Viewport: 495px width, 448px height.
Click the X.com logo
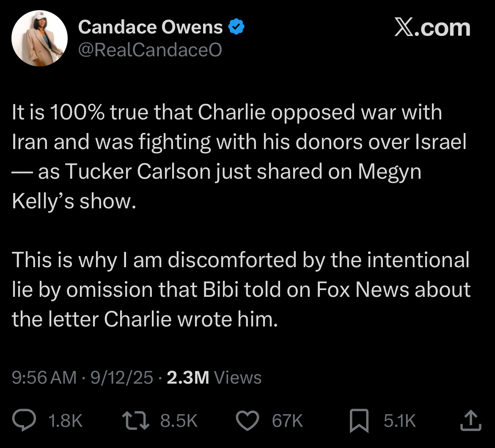pyautogui.click(x=432, y=28)
